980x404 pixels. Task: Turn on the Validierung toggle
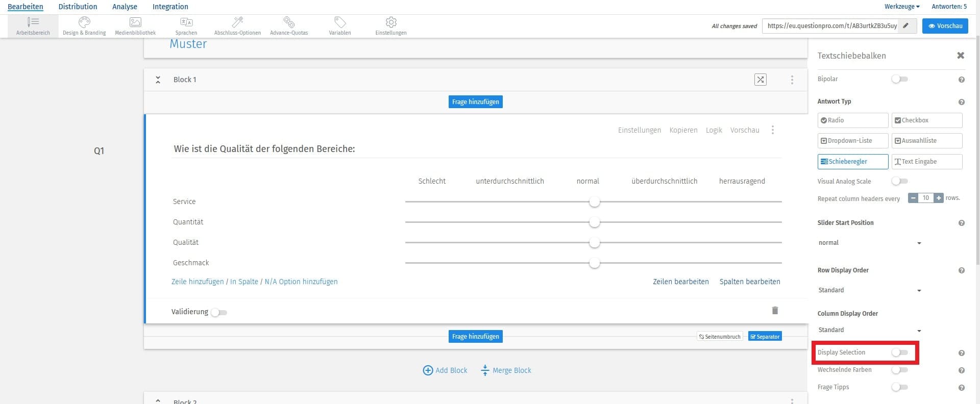219,312
